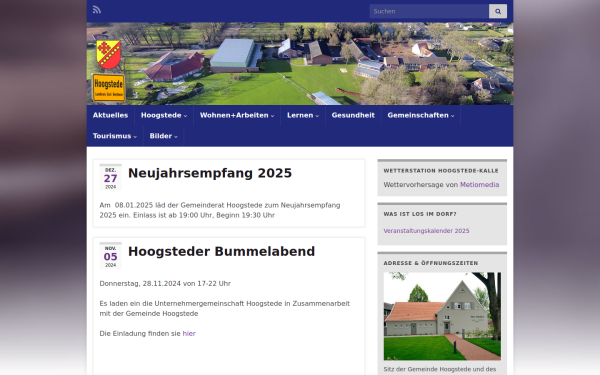This screenshot has height=375, width=600.
Task: Click 'Sitz der Gemeinde Hoogstede' caption text
Action: pyautogui.click(x=440, y=369)
